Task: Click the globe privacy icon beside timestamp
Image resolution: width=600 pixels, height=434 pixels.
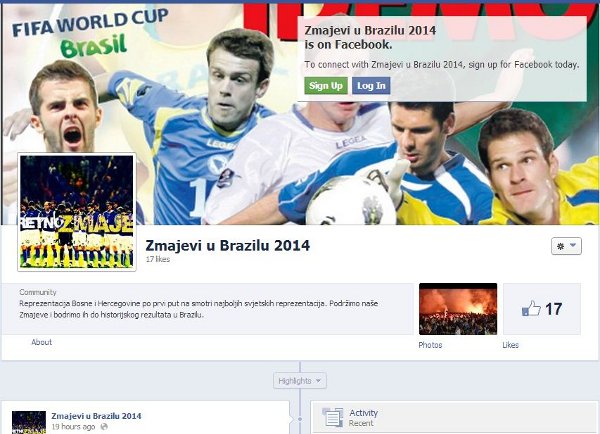Action: click(104, 426)
